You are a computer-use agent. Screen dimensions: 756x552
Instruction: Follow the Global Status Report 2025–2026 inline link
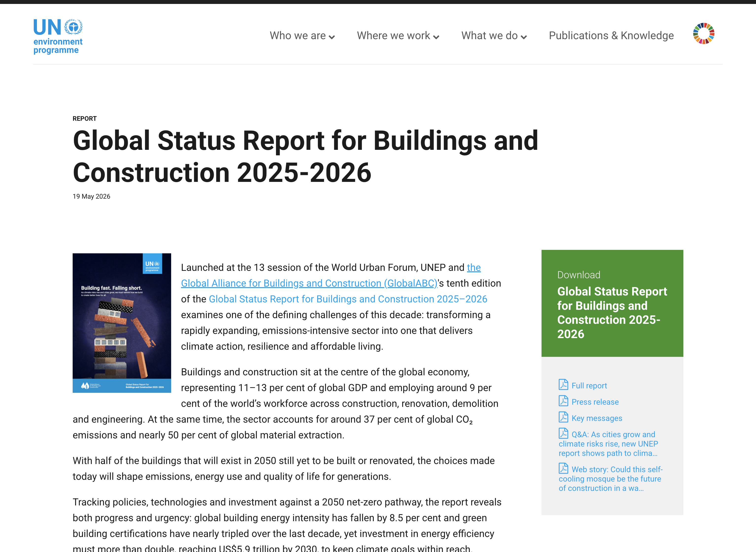click(x=348, y=299)
